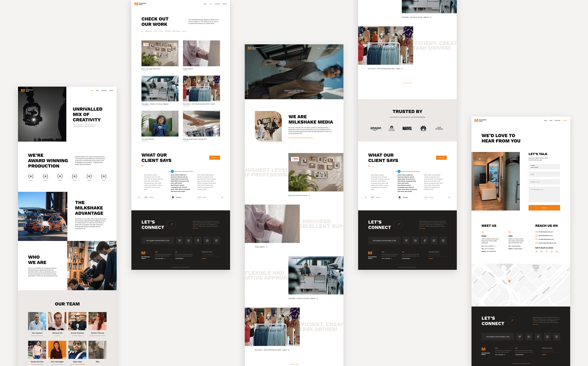Click the freelance@milkshakeme.com email link
This screenshot has height=366, width=588.
click(547, 243)
